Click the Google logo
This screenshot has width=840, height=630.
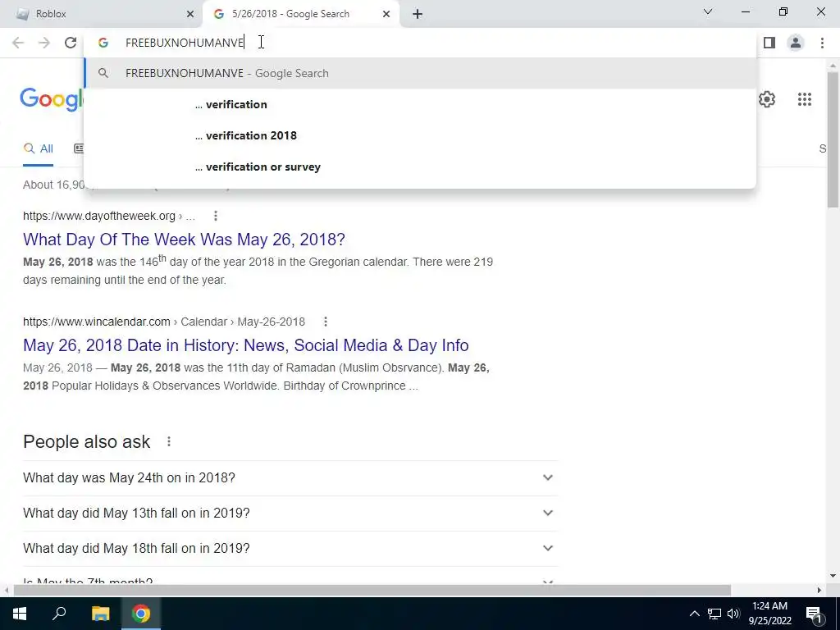click(52, 99)
